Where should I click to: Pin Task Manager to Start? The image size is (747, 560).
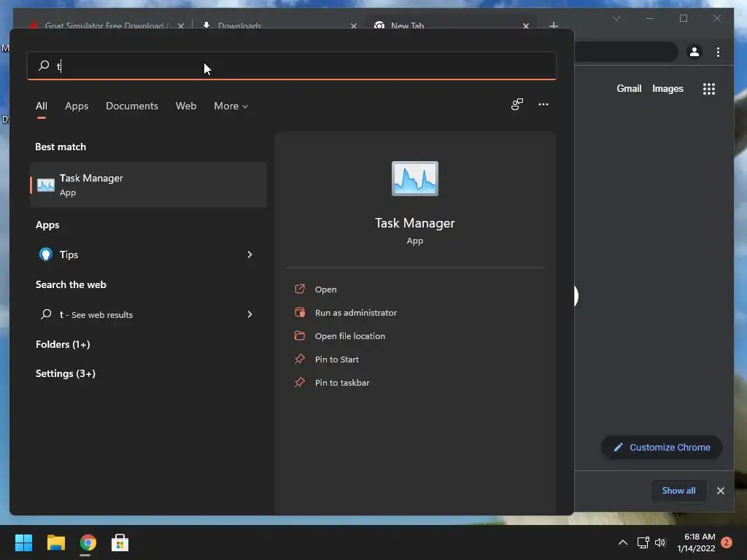pyautogui.click(x=336, y=359)
